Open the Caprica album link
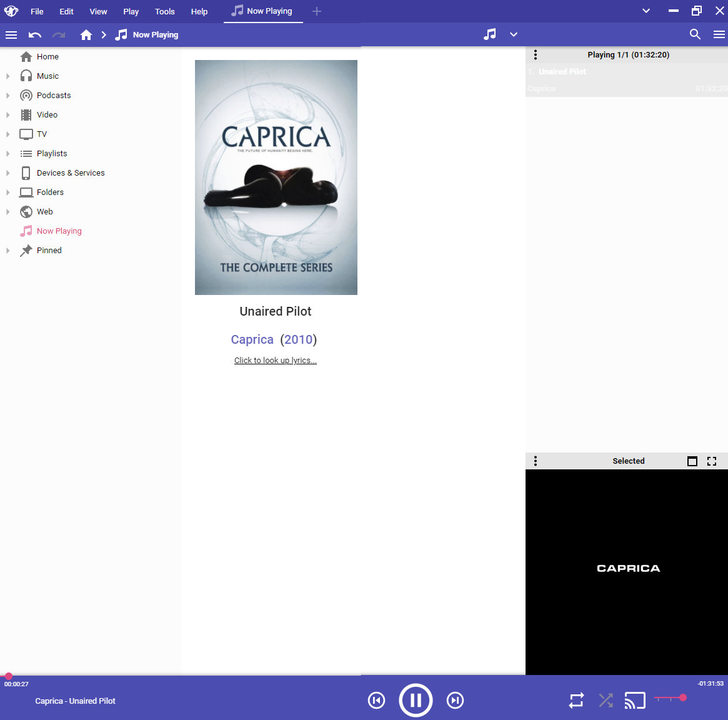The image size is (728, 720). point(252,339)
